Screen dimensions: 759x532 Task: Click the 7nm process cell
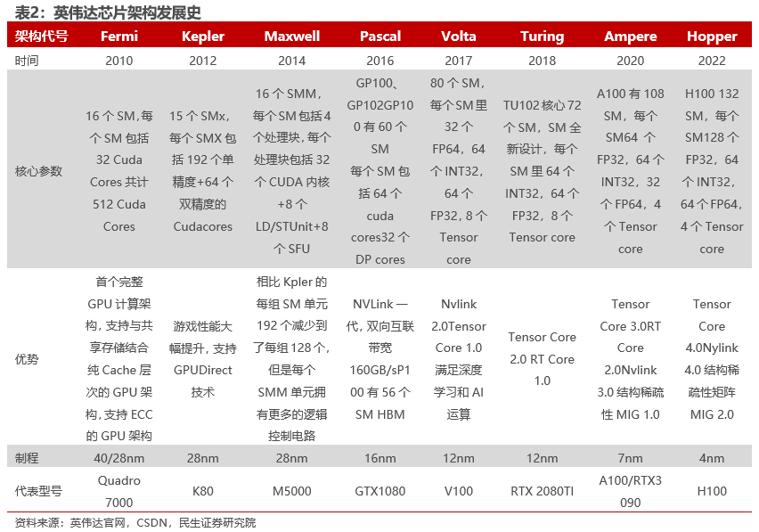[x=630, y=458]
